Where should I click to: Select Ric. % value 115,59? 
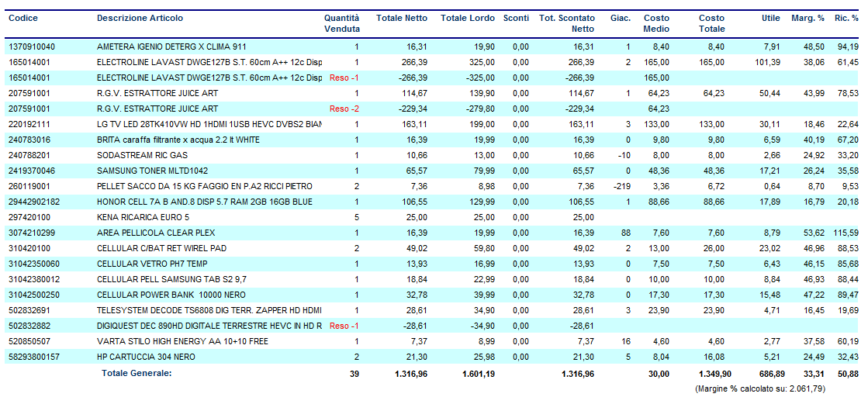coord(846,233)
